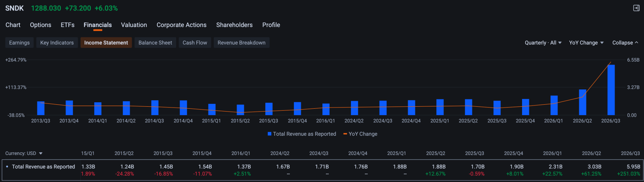Click the 1.24B revenue cell
Screen dimensions: 644x182
[x=127, y=167]
